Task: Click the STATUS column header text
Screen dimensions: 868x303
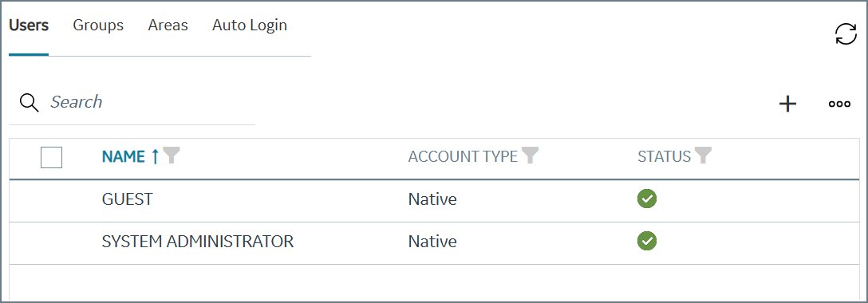Action: coord(665,156)
